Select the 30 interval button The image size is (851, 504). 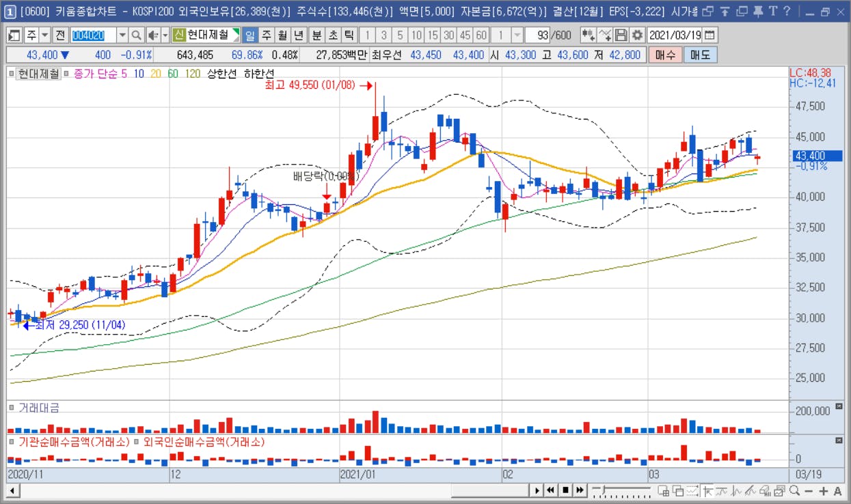pyautogui.click(x=448, y=36)
